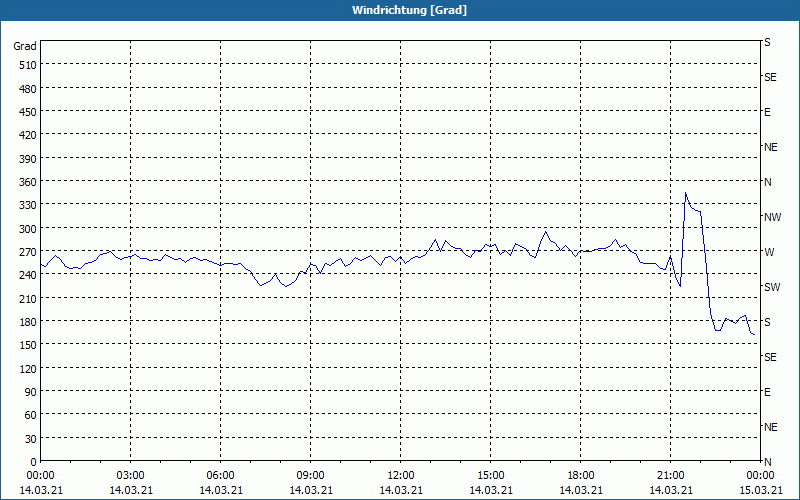Click the N compass label at 360 degrees
Image resolution: width=800 pixels, height=500 pixels.
pyautogui.click(x=767, y=182)
